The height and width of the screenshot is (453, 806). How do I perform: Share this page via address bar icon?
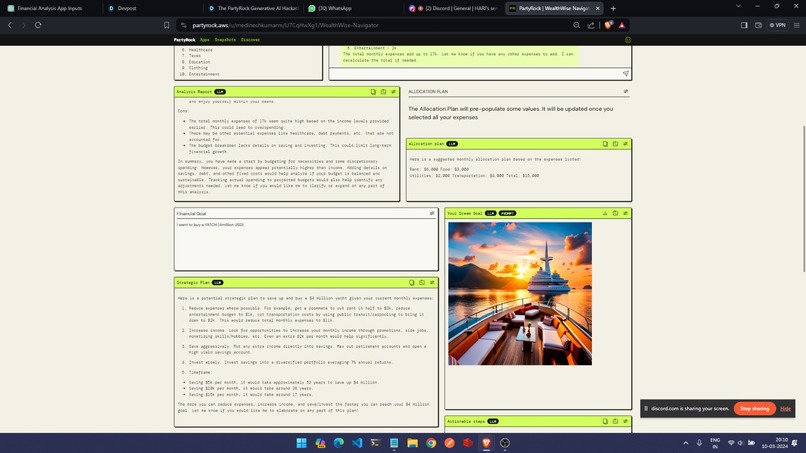click(591, 25)
